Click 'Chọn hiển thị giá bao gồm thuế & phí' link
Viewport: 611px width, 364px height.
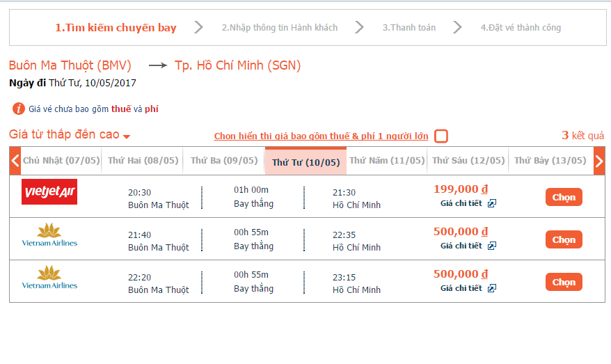click(x=321, y=136)
